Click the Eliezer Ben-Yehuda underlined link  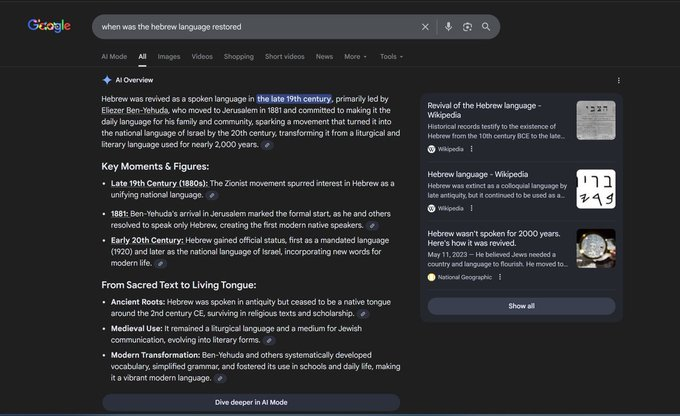tap(135, 110)
